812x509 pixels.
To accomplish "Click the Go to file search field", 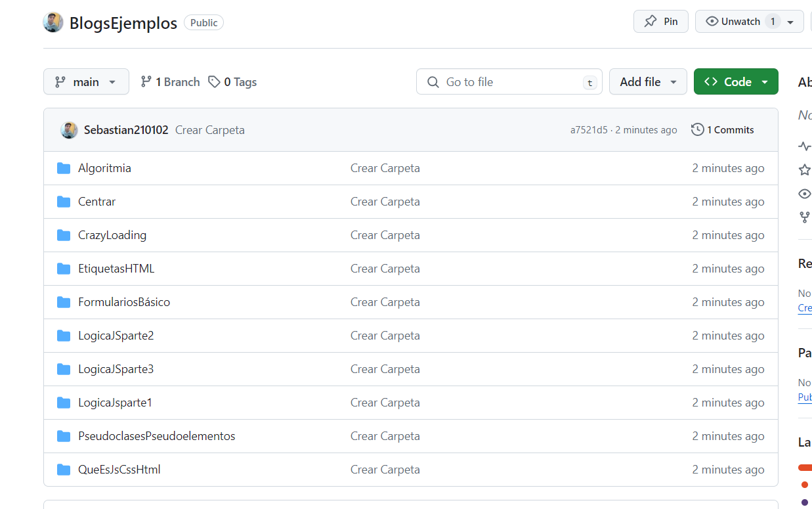I will click(x=509, y=82).
